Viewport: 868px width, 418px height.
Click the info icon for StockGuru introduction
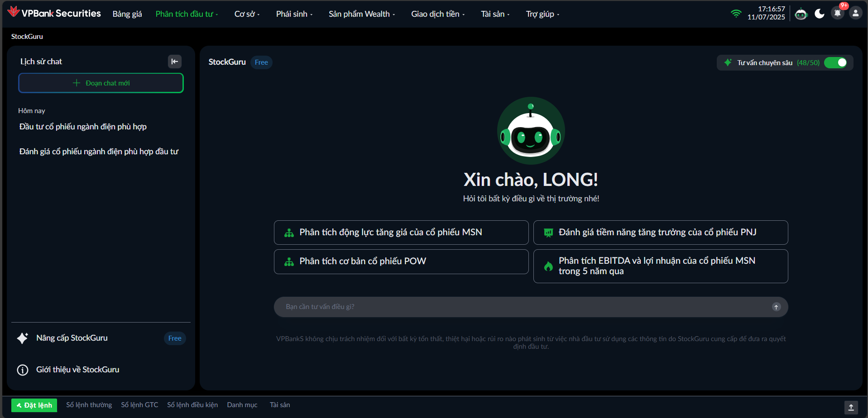[23, 370]
